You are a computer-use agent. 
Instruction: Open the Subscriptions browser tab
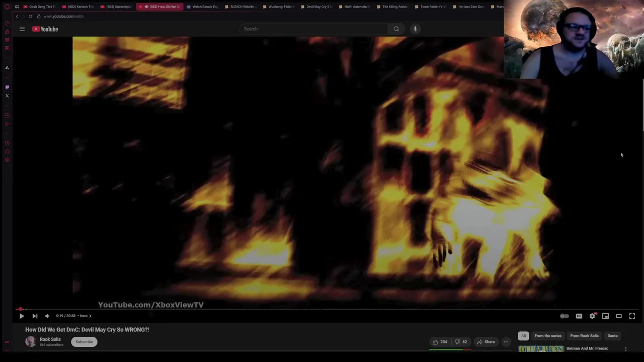(x=117, y=7)
